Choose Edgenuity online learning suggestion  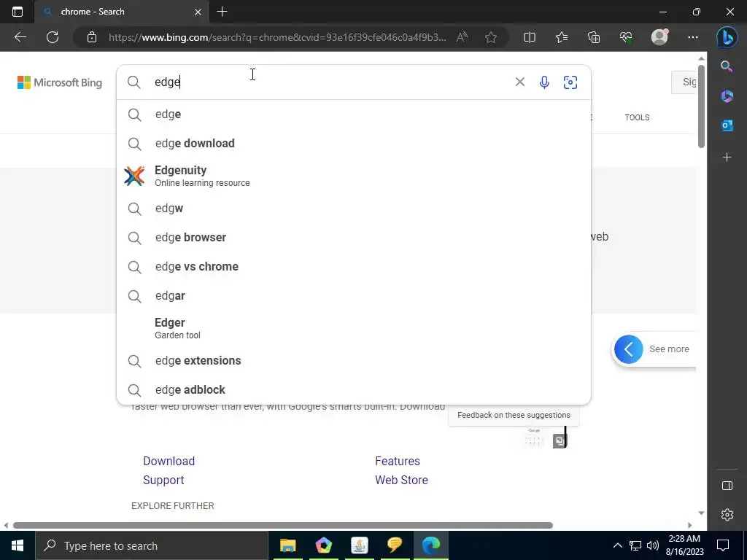(x=354, y=176)
